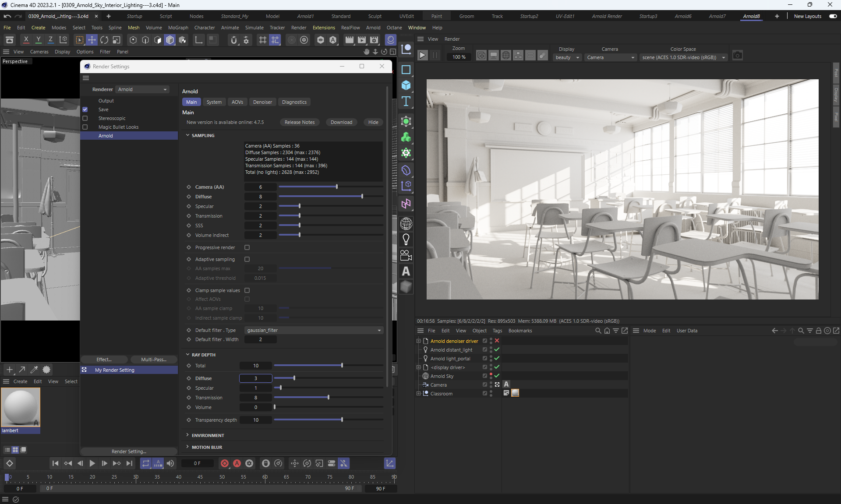Enable Adaptive sampling checkbox
Image resolution: width=841 pixels, height=504 pixels.
pos(247,259)
